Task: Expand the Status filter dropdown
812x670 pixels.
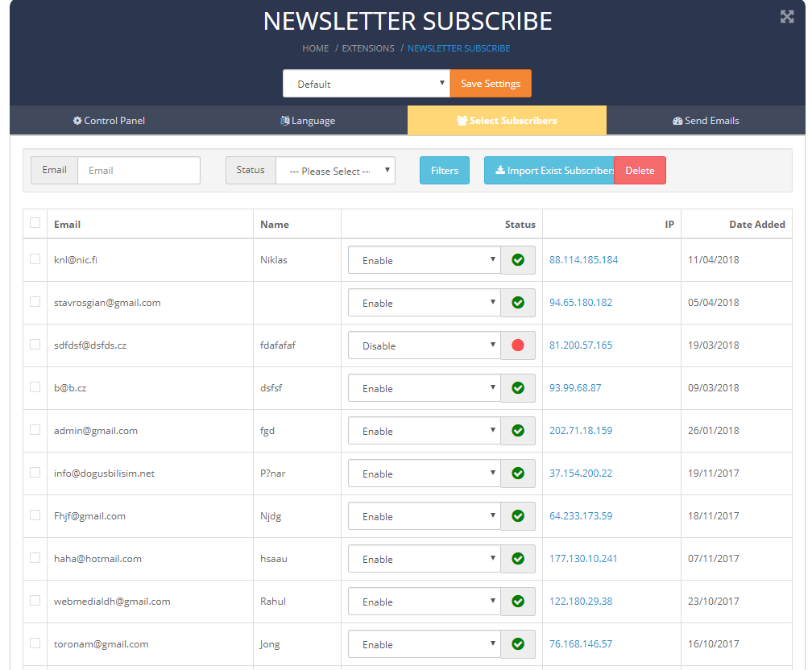Action: coord(335,171)
